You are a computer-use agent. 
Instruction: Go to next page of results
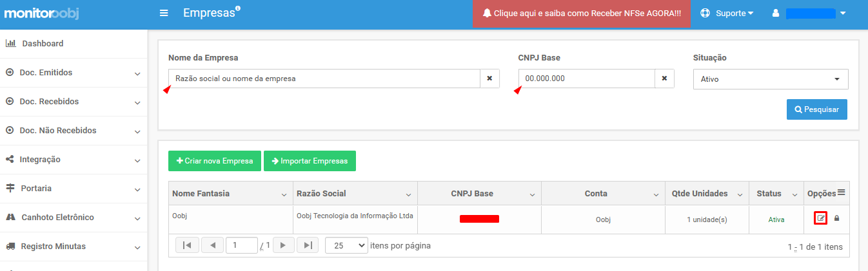click(x=282, y=245)
